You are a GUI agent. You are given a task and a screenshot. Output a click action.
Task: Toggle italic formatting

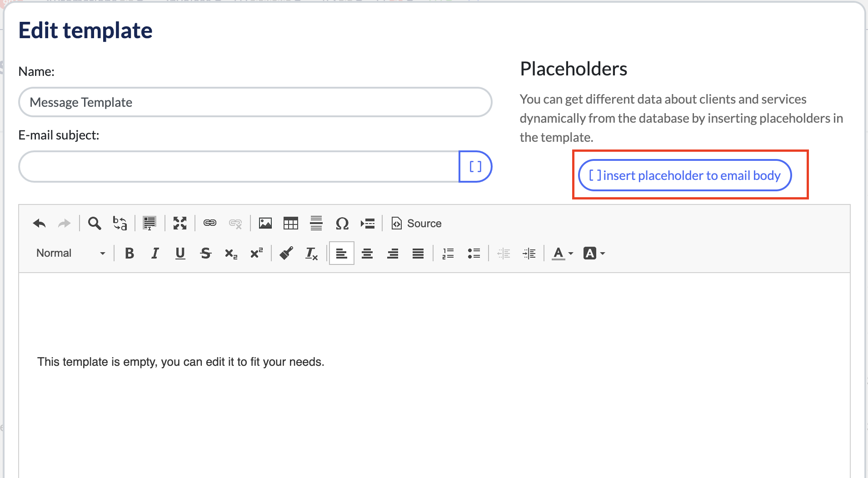pos(155,253)
